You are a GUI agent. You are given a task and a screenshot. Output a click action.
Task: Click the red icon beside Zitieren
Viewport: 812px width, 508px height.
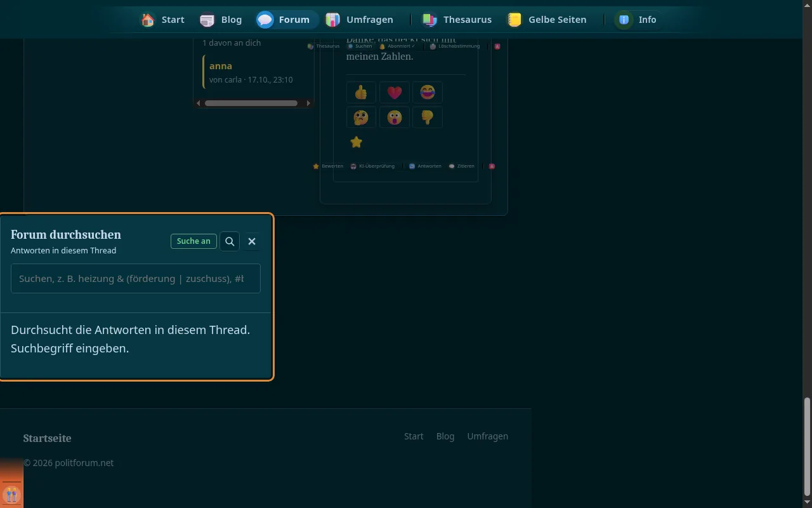pyautogui.click(x=492, y=166)
